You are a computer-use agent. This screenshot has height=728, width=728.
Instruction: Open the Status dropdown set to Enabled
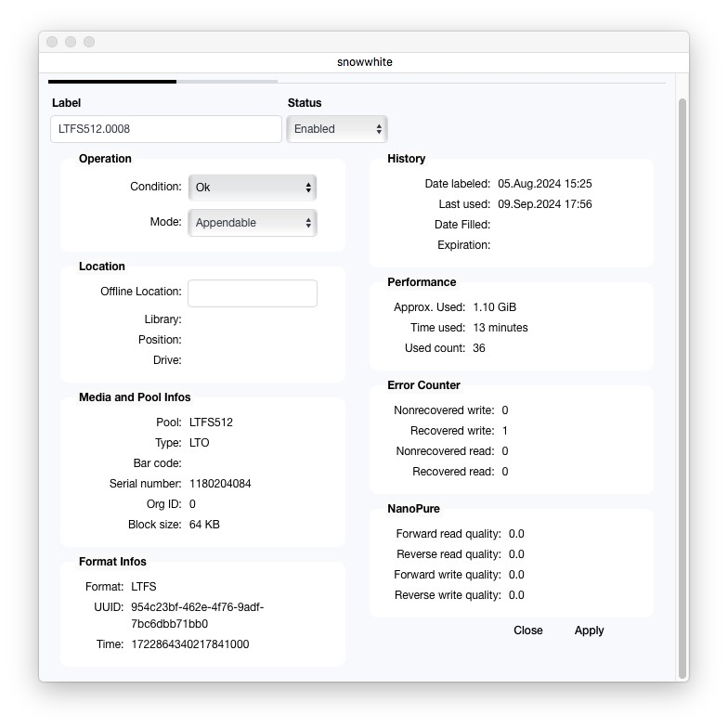336,129
